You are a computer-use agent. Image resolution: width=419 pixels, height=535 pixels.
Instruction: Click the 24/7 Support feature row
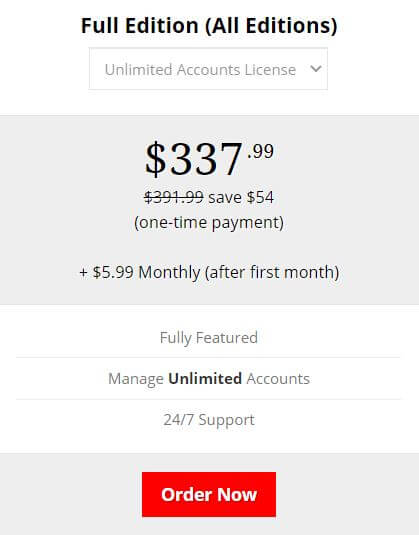(x=209, y=420)
